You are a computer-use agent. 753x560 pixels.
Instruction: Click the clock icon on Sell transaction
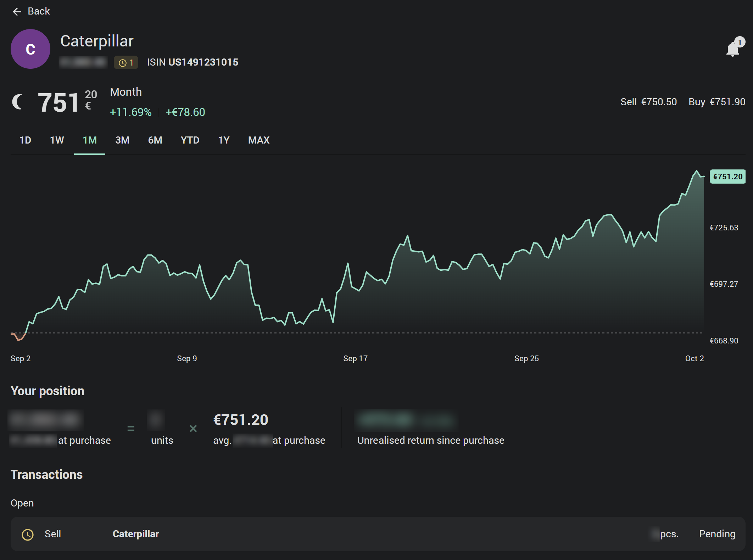pyautogui.click(x=28, y=534)
